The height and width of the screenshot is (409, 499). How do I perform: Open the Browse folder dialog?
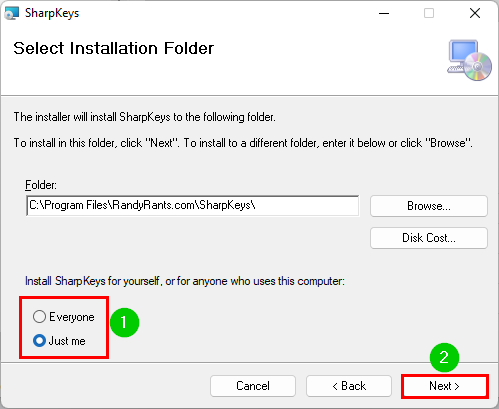tap(429, 206)
